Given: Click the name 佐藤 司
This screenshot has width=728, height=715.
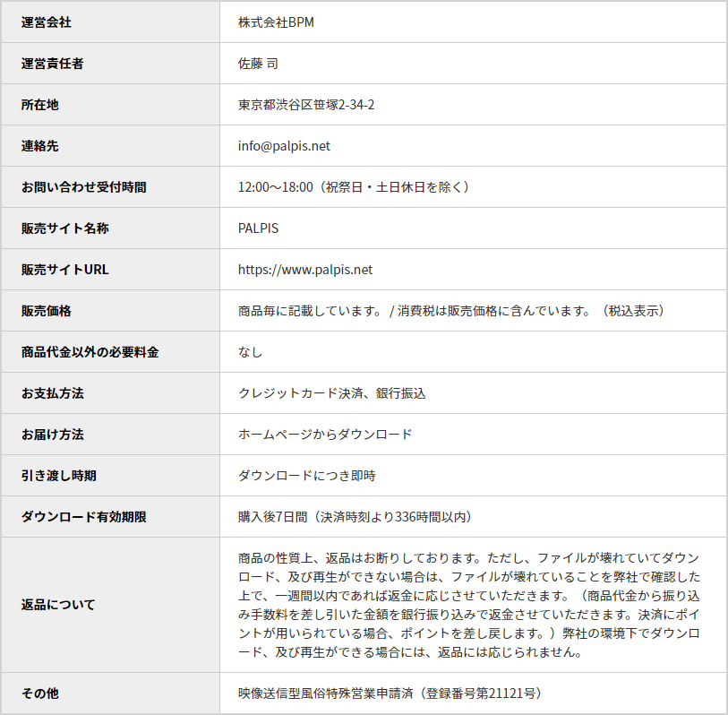Looking at the screenshot, I should pos(259,64).
